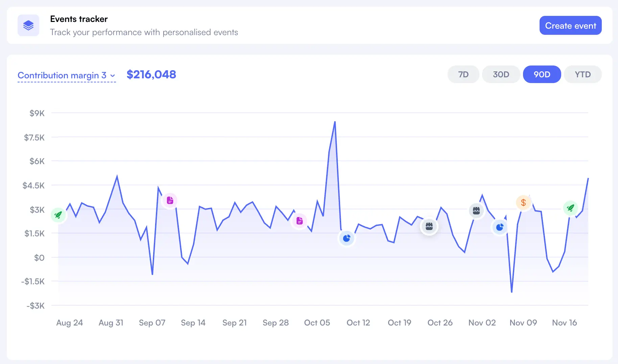Click the $0 y-axis label
The width and height of the screenshot is (618, 364).
coord(39,258)
